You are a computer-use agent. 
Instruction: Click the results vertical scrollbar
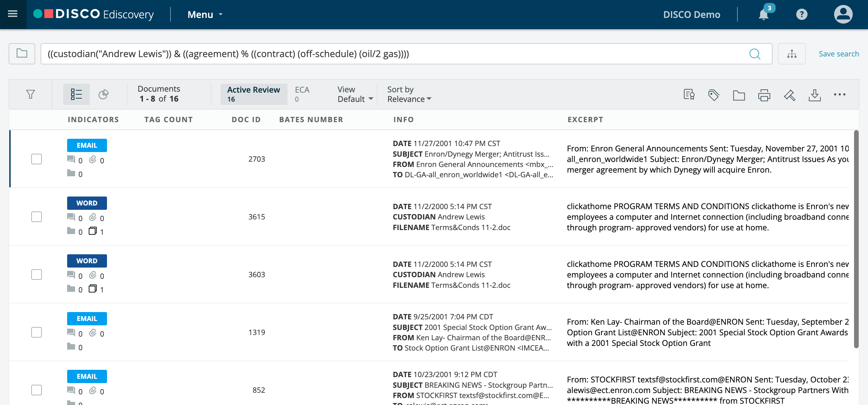click(856, 239)
